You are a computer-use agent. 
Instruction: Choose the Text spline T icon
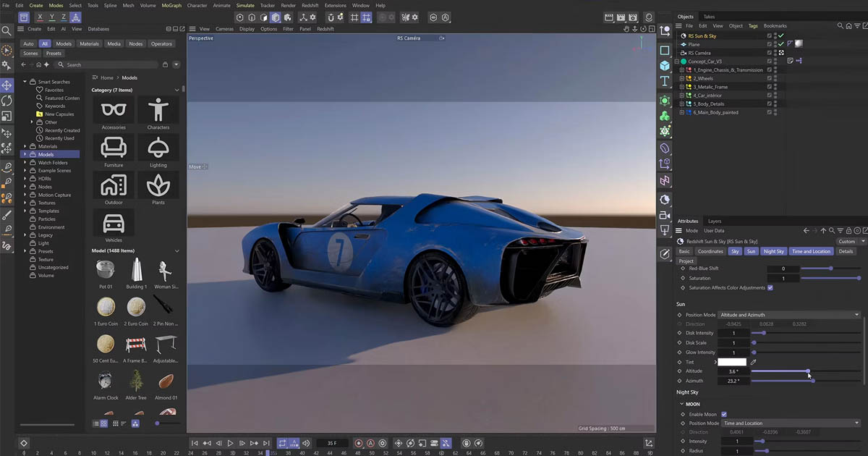[665, 81]
